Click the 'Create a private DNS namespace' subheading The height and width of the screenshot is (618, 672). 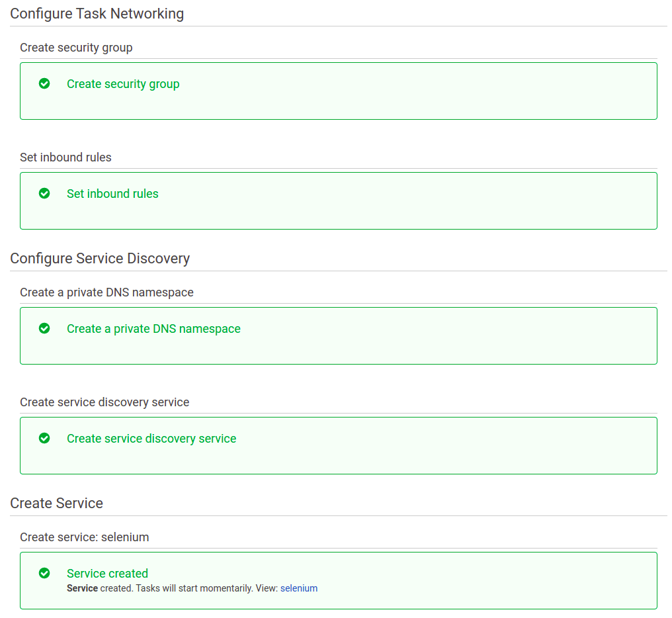(106, 292)
